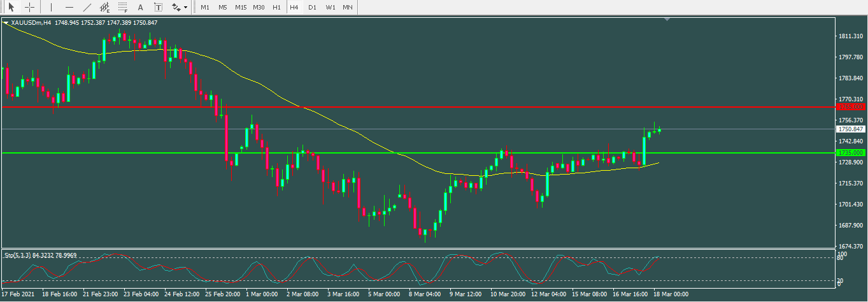Click the equidistant channel tool
The height and width of the screenshot is (302, 868).
pos(104,8)
